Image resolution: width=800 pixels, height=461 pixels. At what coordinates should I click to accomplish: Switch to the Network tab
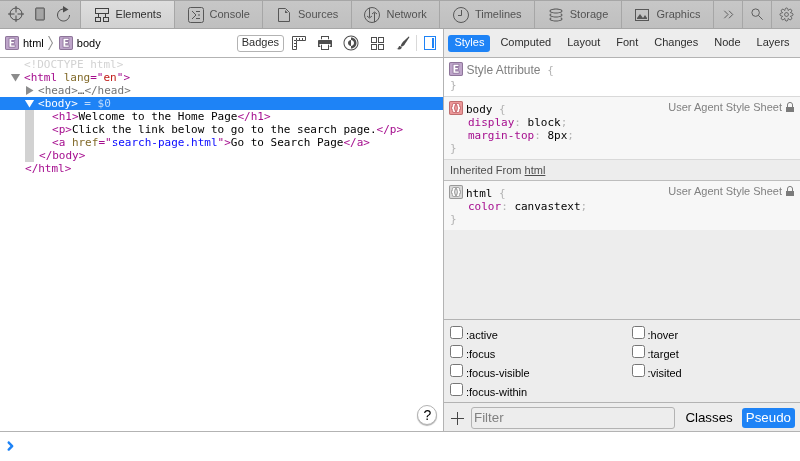pos(395,14)
